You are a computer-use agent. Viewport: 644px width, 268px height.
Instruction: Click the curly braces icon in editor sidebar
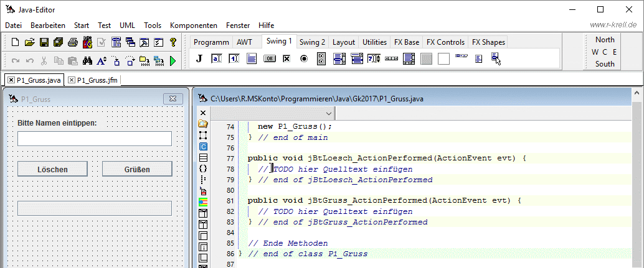[202, 168]
